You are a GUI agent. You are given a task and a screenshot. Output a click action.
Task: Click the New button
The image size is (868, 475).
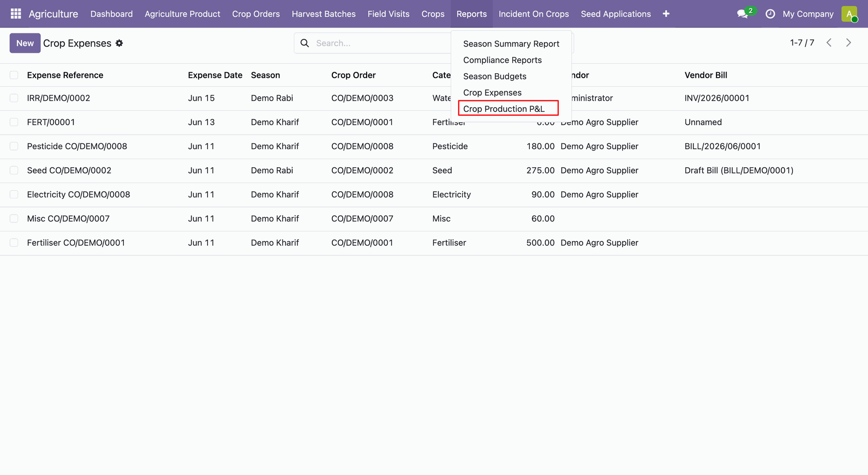25,43
